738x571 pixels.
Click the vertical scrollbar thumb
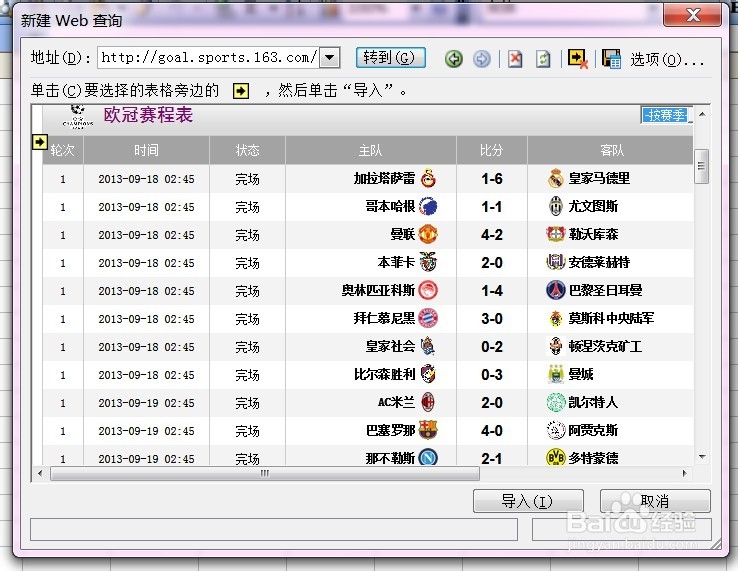pos(701,166)
